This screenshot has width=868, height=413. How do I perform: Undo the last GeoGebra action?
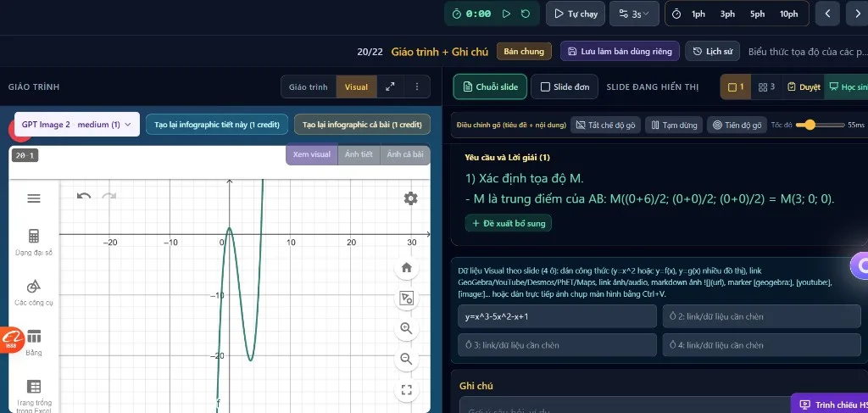point(84,196)
